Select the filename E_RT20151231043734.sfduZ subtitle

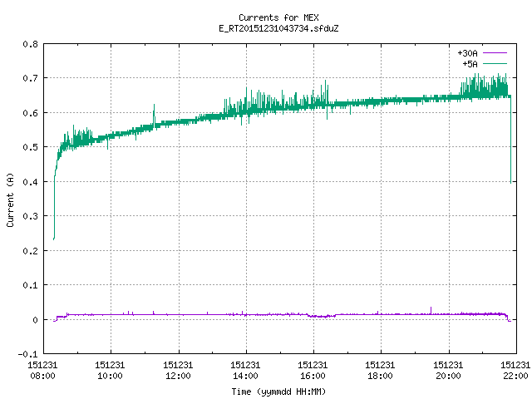coord(278,28)
